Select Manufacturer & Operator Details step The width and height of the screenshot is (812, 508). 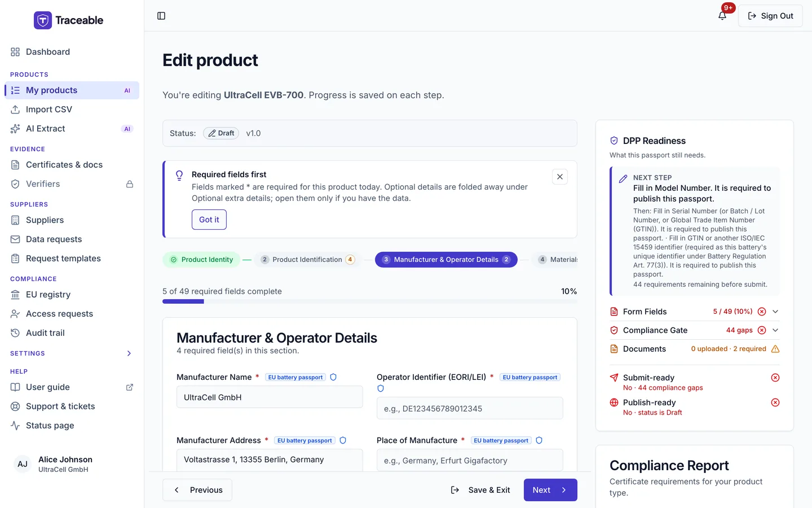[x=446, y=260]
